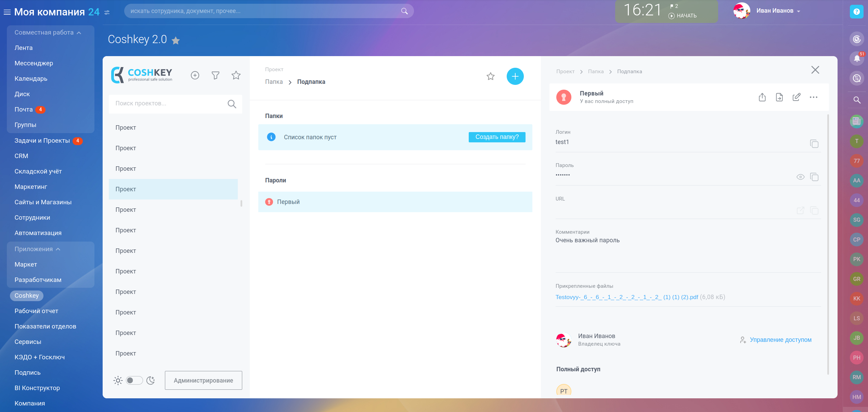The image size is (868, 412).
Task: Open Маркет in Приложения section
Action: click(26, 265)
